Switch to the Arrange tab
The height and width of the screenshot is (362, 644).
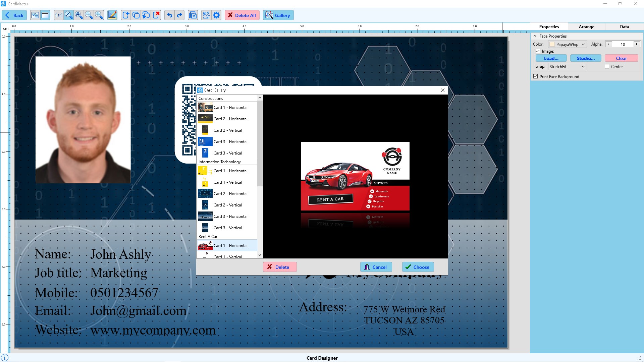pos(586,26)
